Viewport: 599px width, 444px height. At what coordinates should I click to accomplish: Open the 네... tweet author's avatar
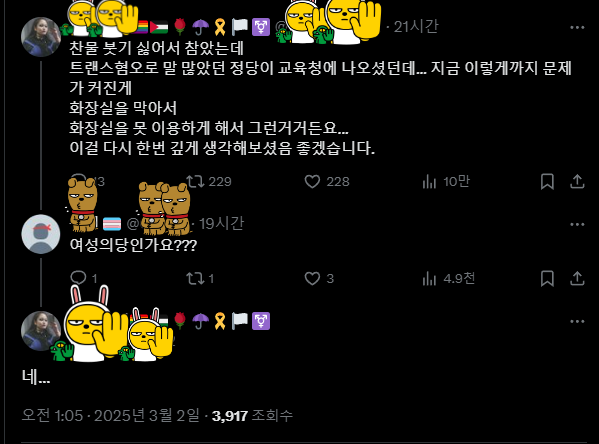point(40,331)
